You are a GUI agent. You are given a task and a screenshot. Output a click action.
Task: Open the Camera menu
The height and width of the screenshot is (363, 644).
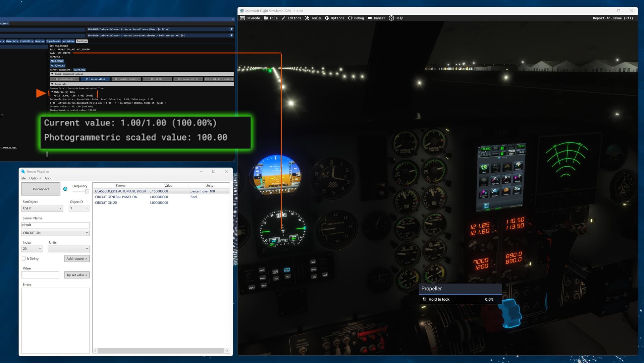(x=376, y=18)
